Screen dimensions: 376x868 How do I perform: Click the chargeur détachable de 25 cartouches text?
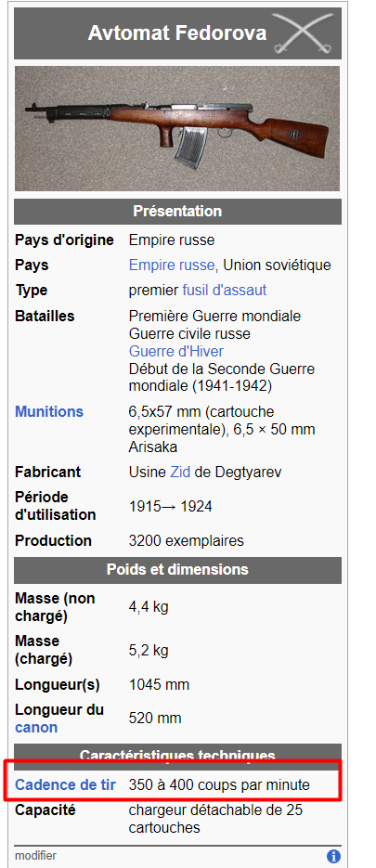pos(216,820)
